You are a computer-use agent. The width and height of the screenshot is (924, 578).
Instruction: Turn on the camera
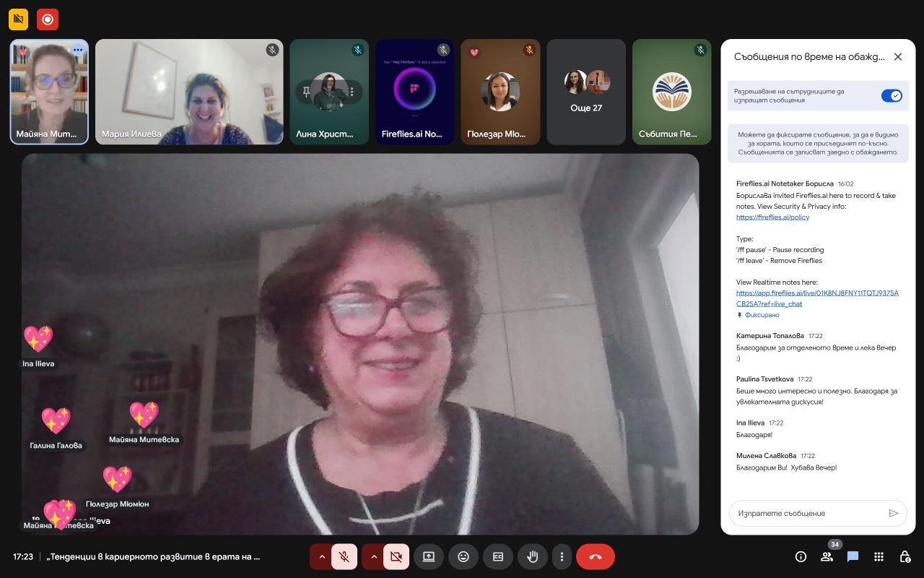pyautogui.click(x=396, y=556)
